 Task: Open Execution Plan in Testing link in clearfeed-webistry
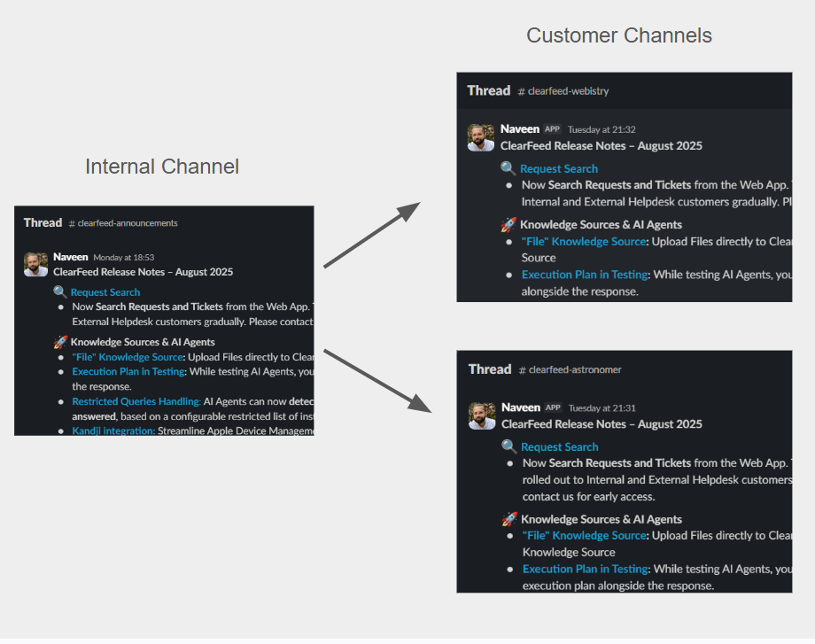pyautogui.click(x=585, y=275)
